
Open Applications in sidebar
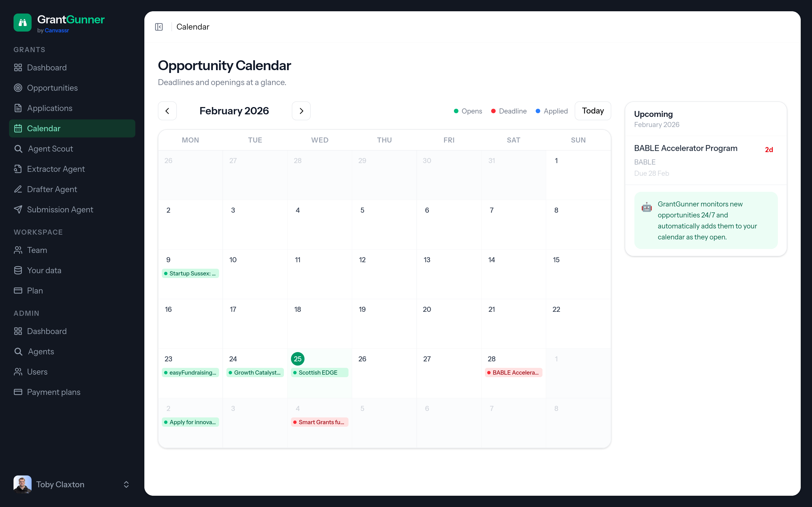click(x=50, y=108)
